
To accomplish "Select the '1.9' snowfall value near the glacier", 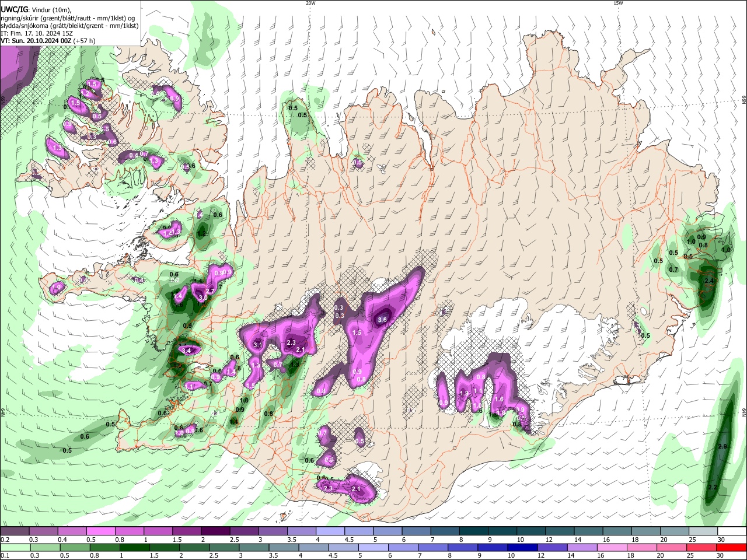I will pos(465,394).
